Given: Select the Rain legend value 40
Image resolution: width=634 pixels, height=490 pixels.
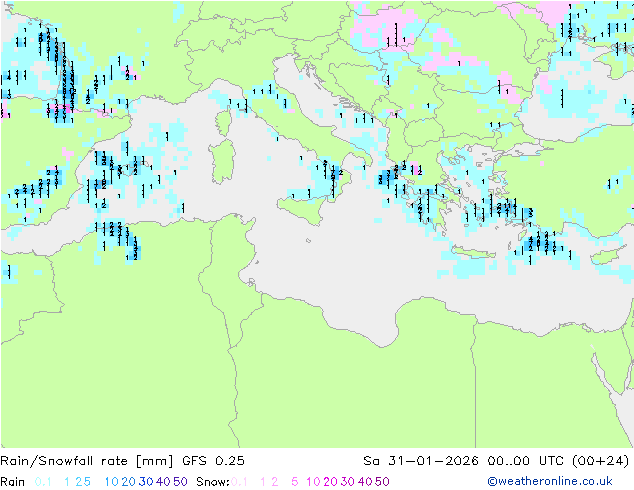Looking at the screenshot, I should [163, 482].
